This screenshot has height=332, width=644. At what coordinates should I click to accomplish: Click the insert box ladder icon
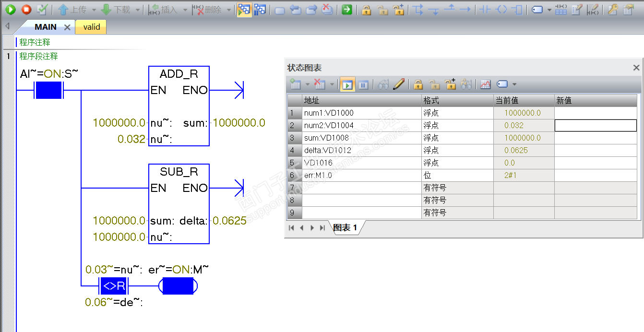click(x=517, y=9)
